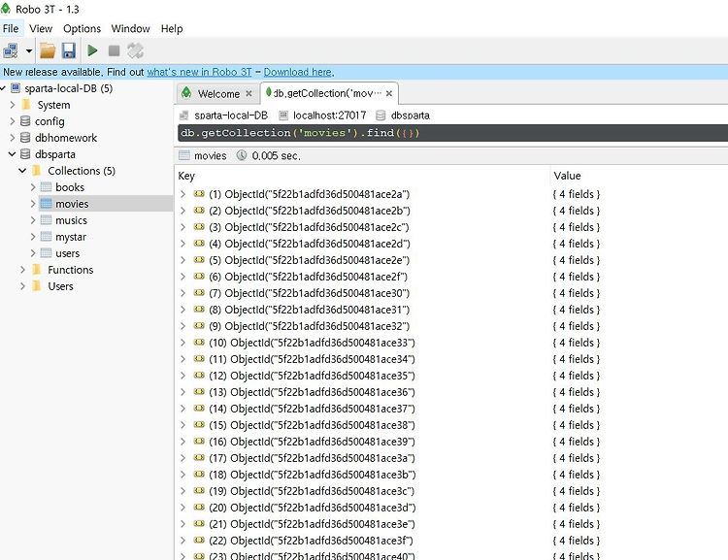Click the books collection table icon

click(46, 187)
